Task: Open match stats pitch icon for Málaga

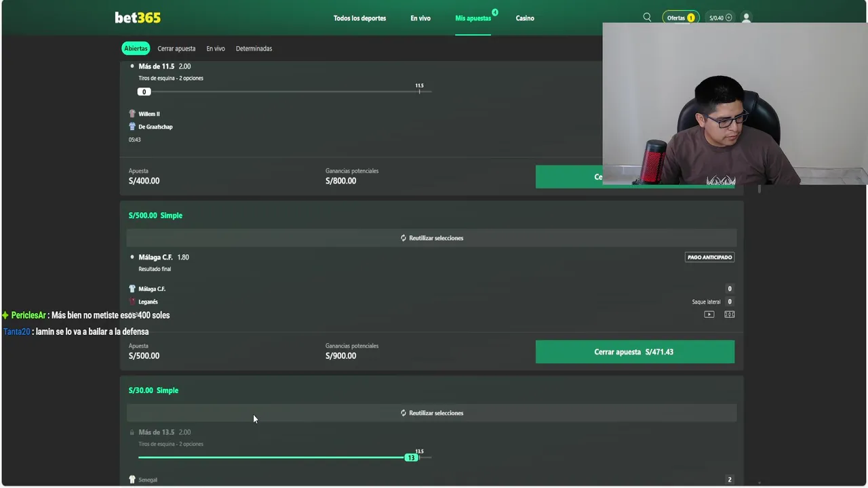Action: [730, 314]
